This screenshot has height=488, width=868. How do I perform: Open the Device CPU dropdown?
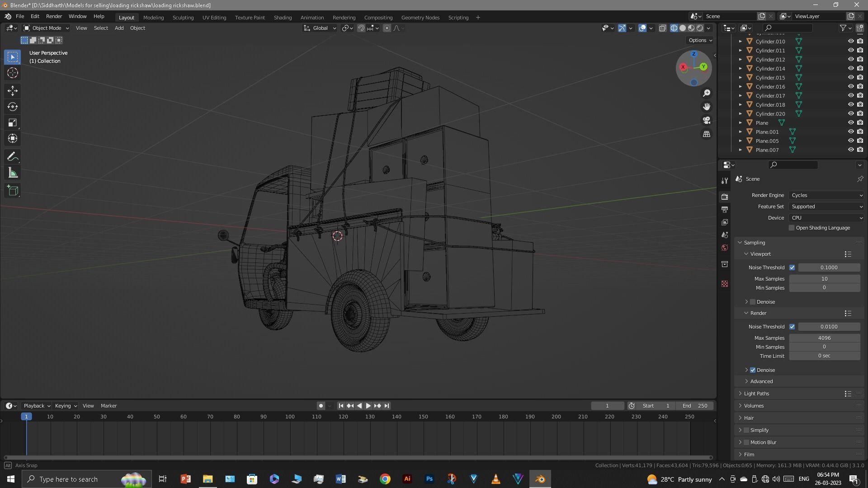tap(826, 218)
